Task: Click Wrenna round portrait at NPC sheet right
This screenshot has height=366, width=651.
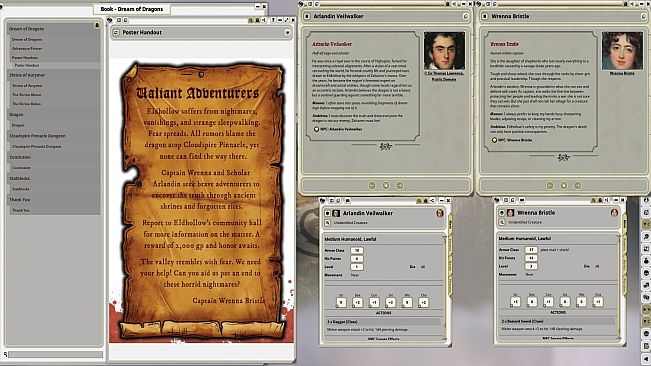Action: click(x=614, y=213)
